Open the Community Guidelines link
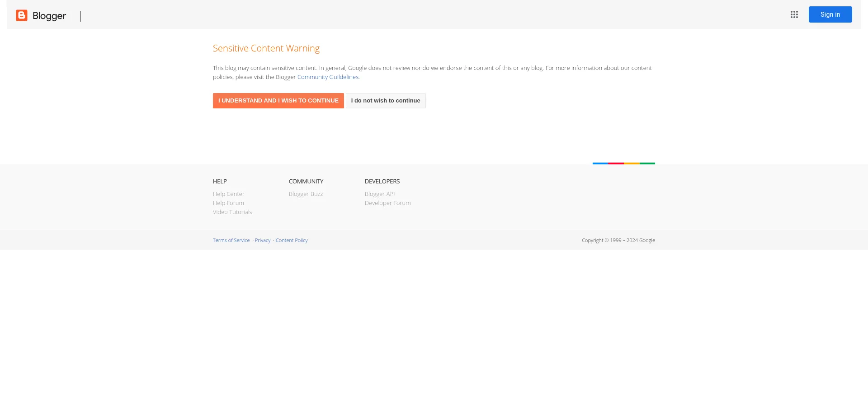 [328, 77]
